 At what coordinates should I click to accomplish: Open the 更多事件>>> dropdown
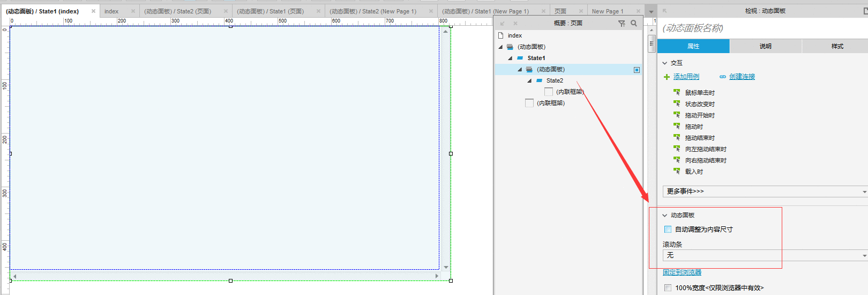[765, 191]
